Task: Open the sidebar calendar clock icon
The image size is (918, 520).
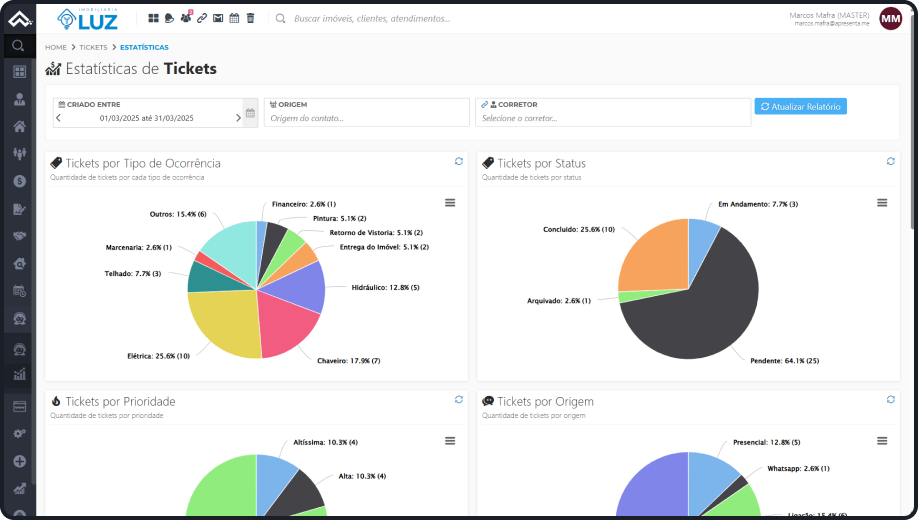Action: point(19,290)
